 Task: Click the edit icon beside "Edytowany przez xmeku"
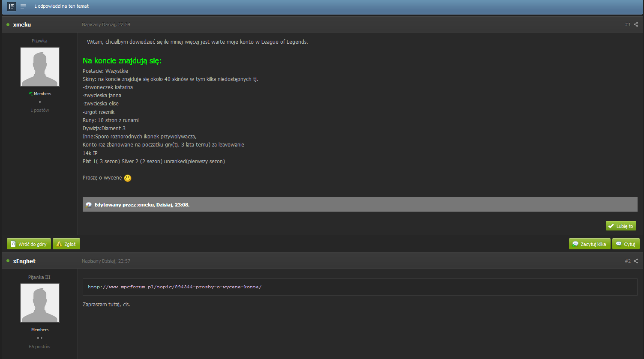88,205
